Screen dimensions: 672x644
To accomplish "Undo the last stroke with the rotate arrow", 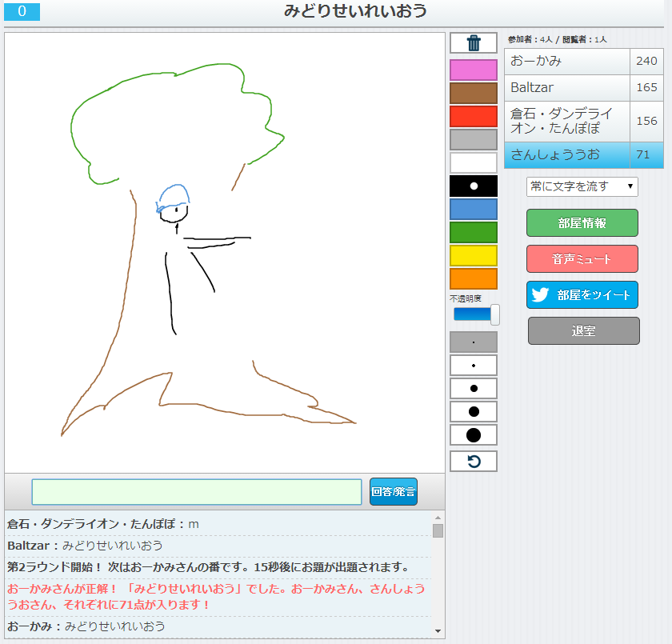I will [x=473, y=461].
